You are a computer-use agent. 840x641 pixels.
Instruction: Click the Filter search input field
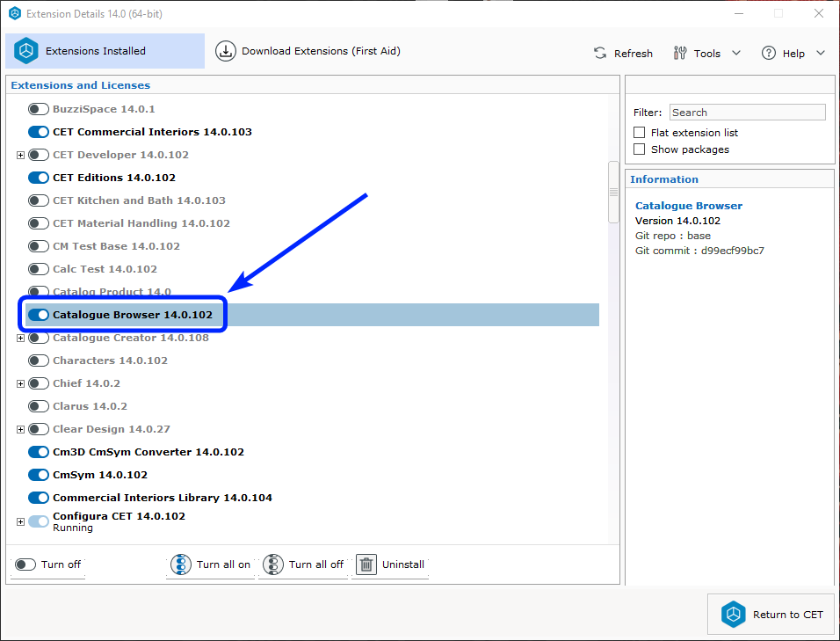748,113
